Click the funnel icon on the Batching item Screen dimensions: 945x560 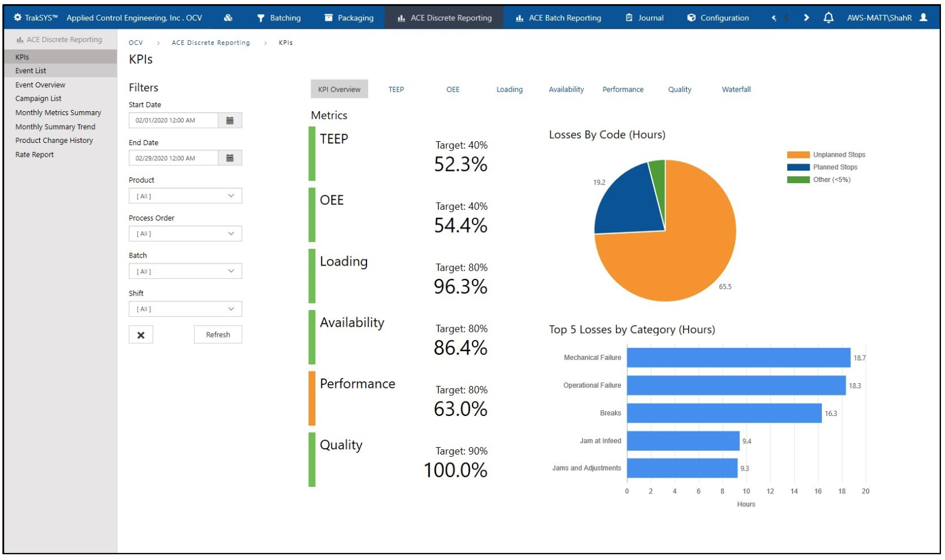(262, 18)
